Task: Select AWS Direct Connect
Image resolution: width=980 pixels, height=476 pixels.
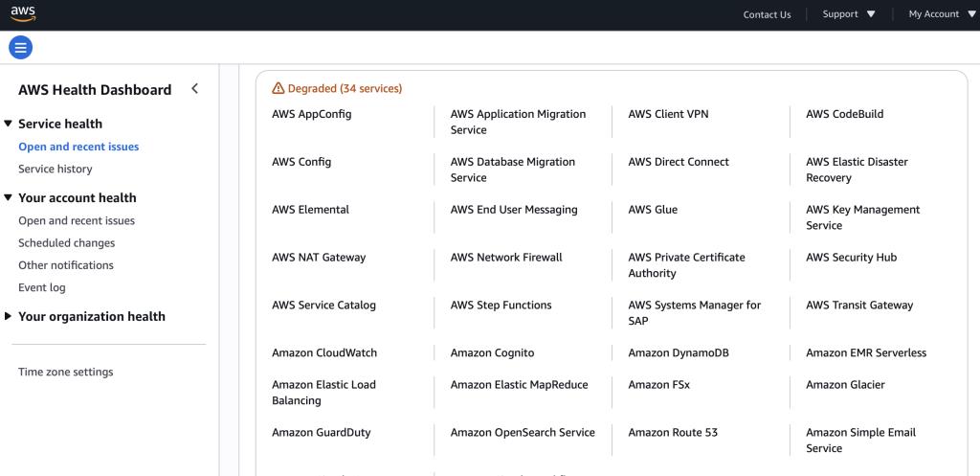Action: pyautogui.click(x=679, y=162)
